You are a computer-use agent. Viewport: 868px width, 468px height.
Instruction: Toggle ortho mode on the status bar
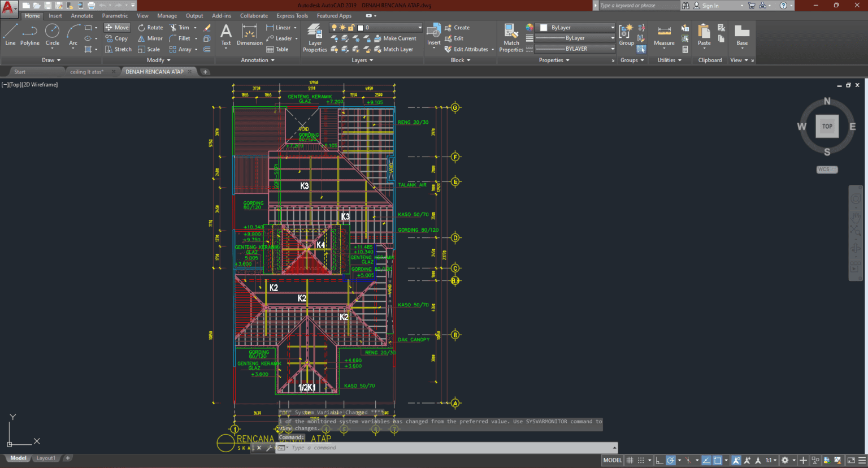[659, 460]
